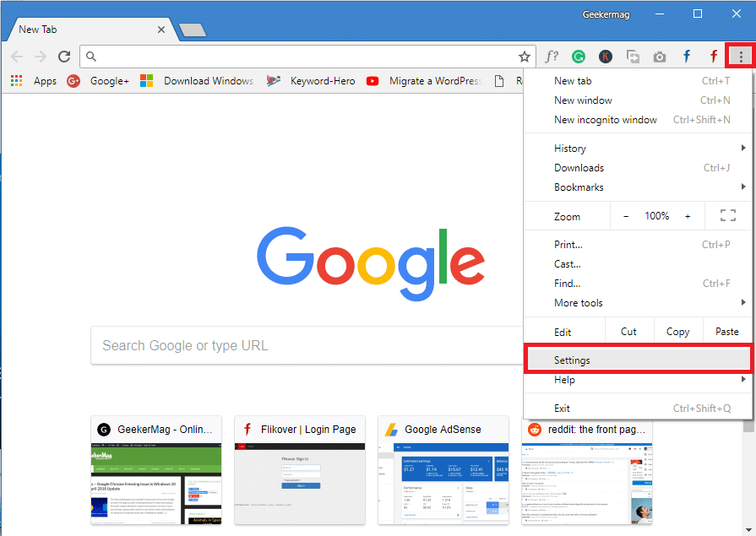Open the Download Windows bookmark
The width and height of the screenshot is (756, 536).
(x=197, y=81)
